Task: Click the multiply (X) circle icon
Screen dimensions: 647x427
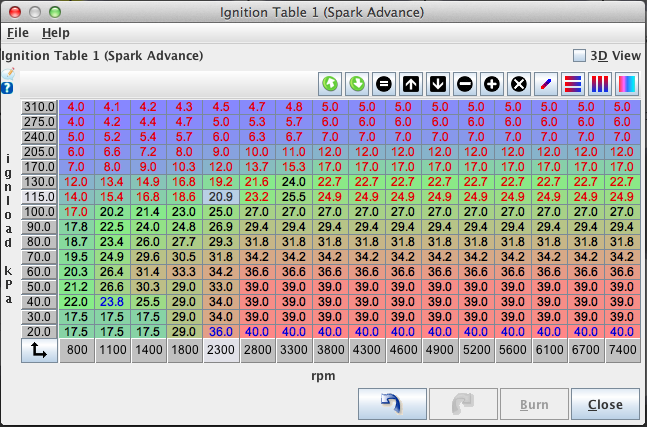Action: (x=519, y=84)
